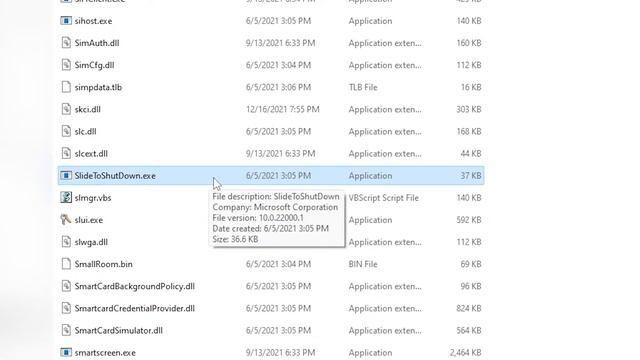This screenshot has width=640, height=360.
Task: Select the slc.dll file name
Action: click(85, 131)
